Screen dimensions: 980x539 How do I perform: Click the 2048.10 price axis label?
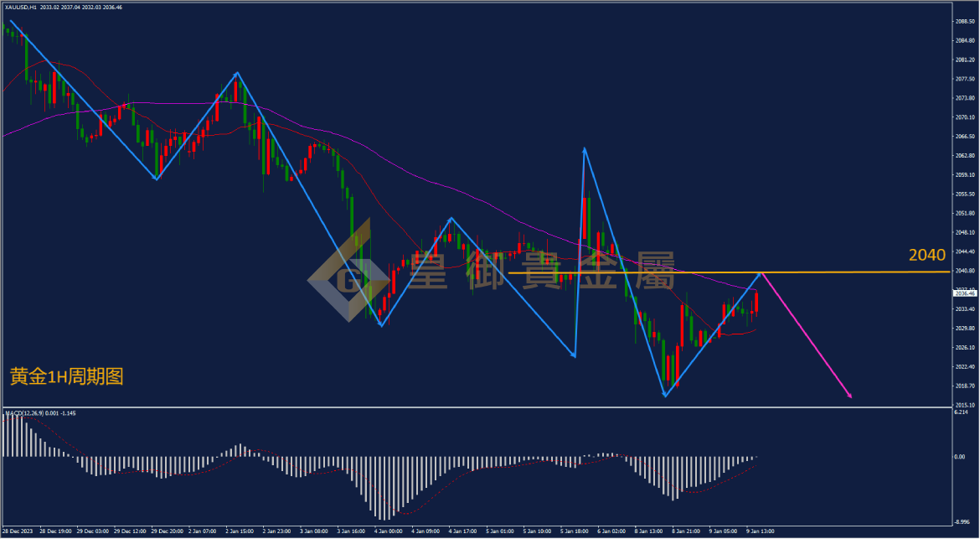pos(964,232)
